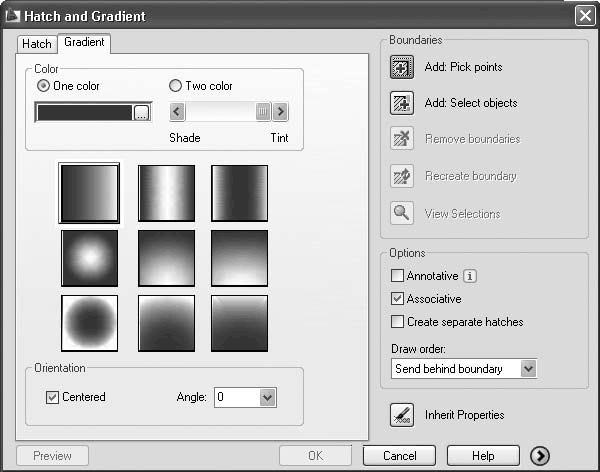
Task: Open the Draw order dropdown
Action: point(529,369)
